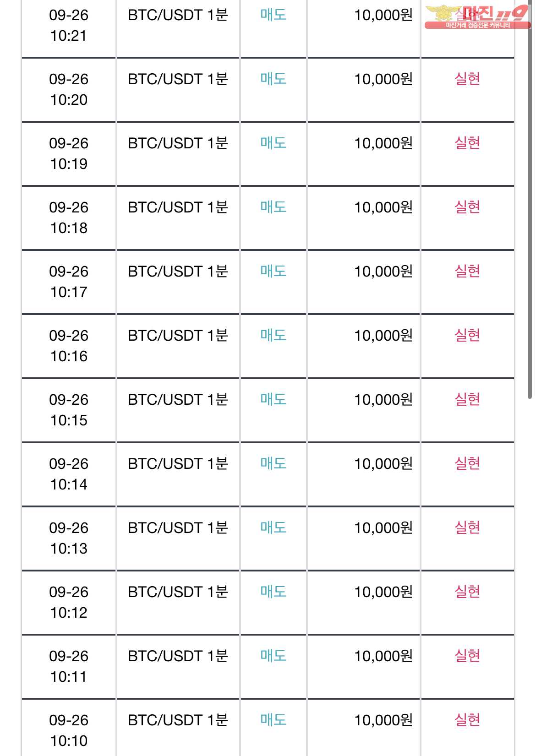Image resolution: width=536 pixels, height=756 pixels.
Task: Click 실현 status in the 10:17 row
Action: click(467, 272)
